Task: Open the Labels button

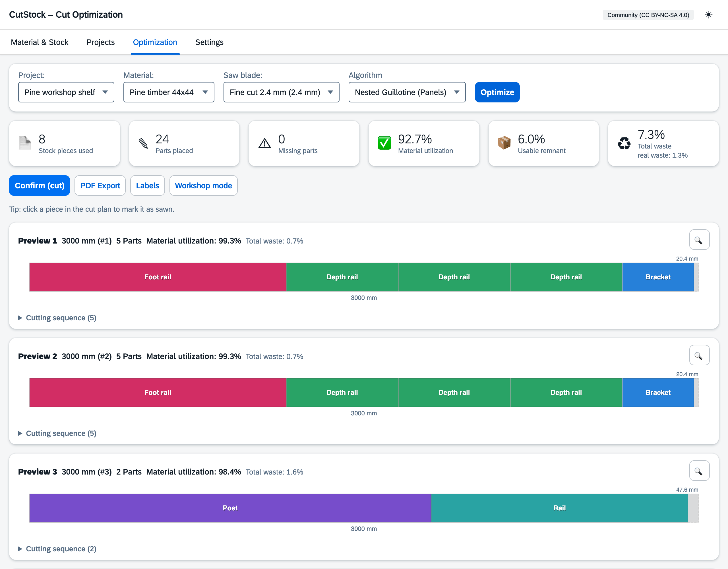Action: (x=147, y=185)
